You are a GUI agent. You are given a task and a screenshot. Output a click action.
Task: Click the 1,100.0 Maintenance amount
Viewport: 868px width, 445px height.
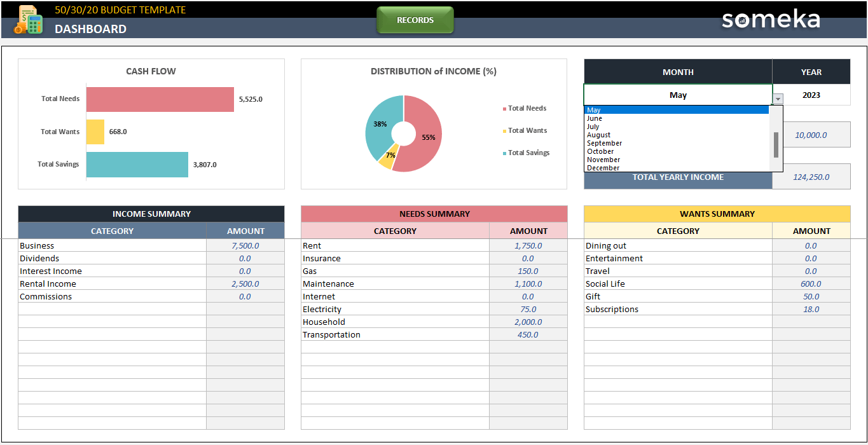pyautogui.click(x=528, y=284)
